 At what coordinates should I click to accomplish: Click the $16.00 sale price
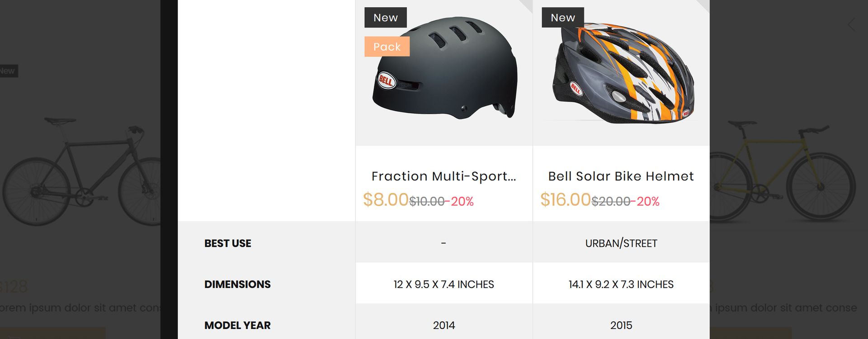566,200
